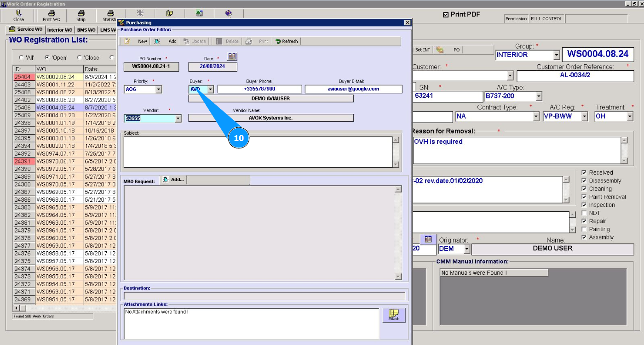Open the Priority dropdown showing AOG

(x=158, y=90)
